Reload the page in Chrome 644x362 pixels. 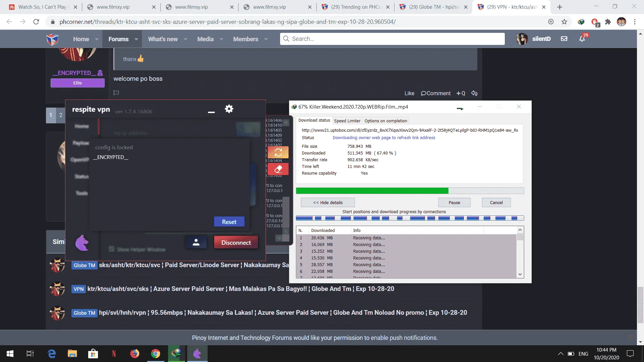click(36, 22)
